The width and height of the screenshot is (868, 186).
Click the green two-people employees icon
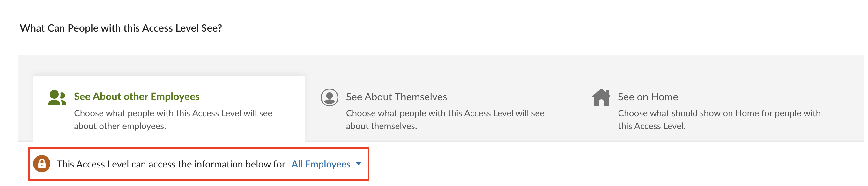point(57,97)
